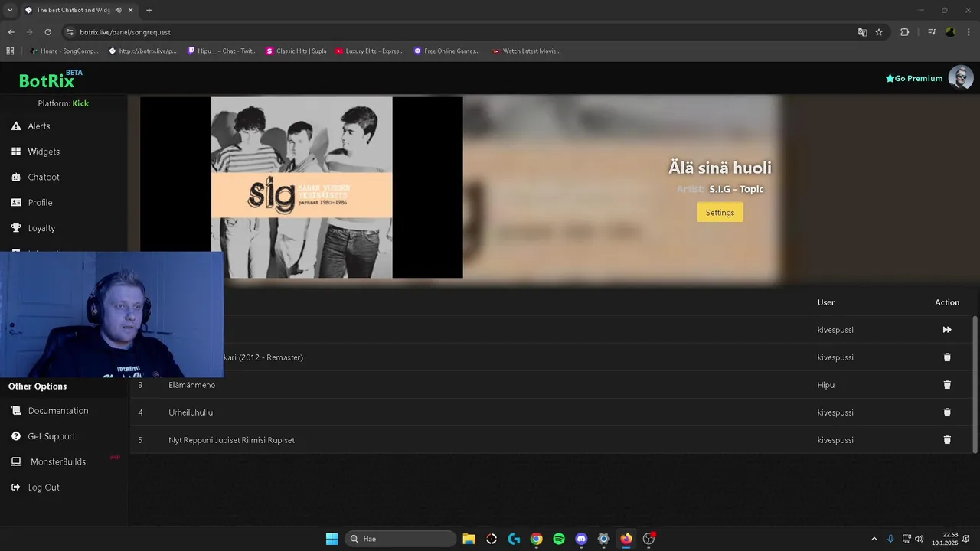Image resolution: width=980 pixels, height=551 pixels.
Task: Click the Profile card icon
Action: click(x=16, y=203)
